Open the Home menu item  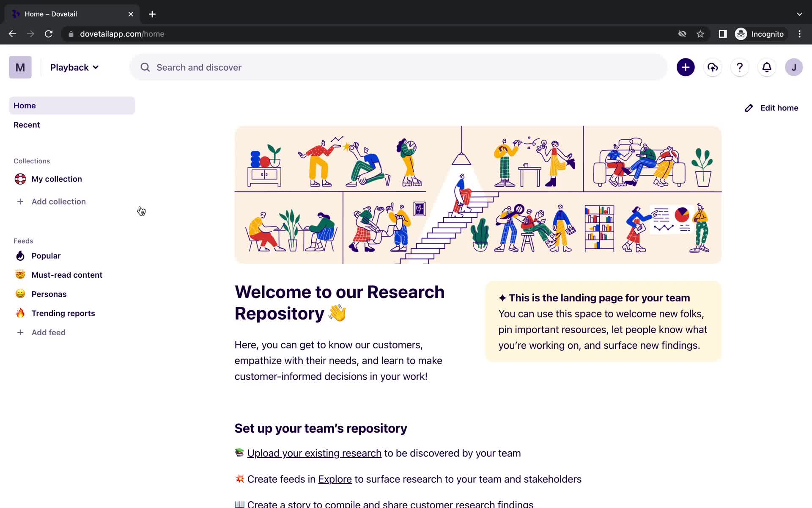click(x=25, y=105)
